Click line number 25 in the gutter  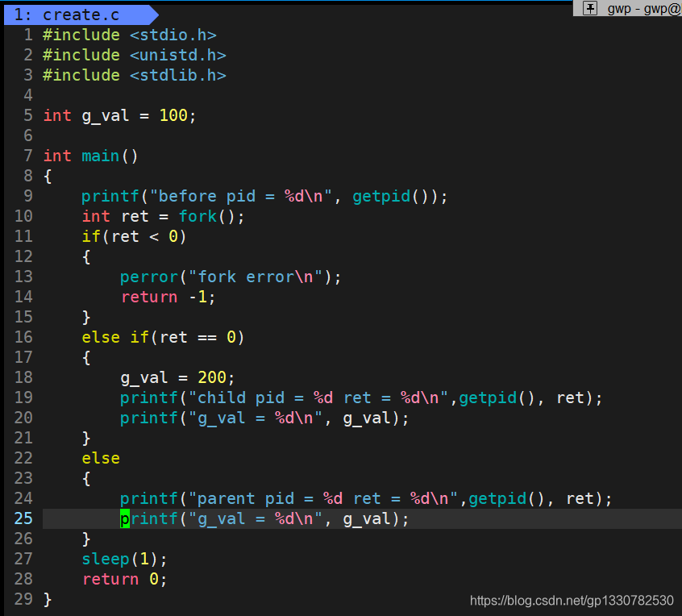pos(23,518)
